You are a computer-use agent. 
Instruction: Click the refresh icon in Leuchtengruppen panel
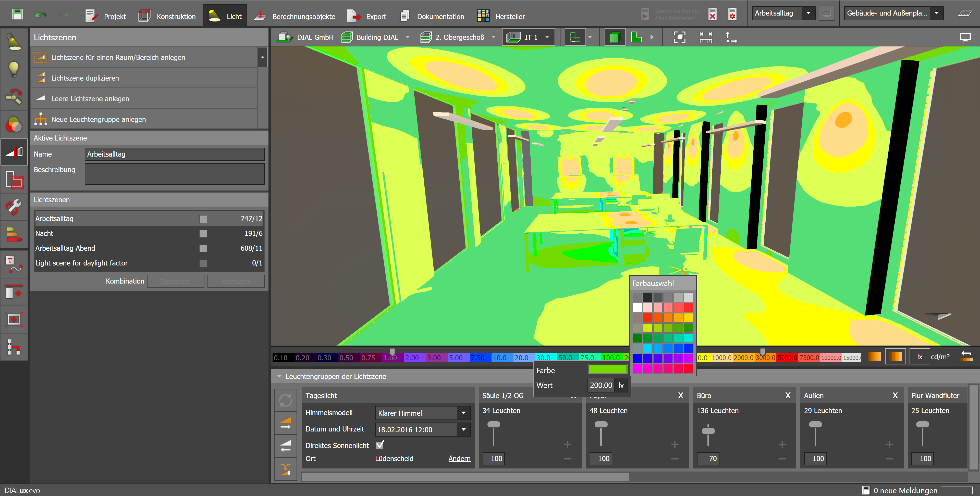pos(285,400)
